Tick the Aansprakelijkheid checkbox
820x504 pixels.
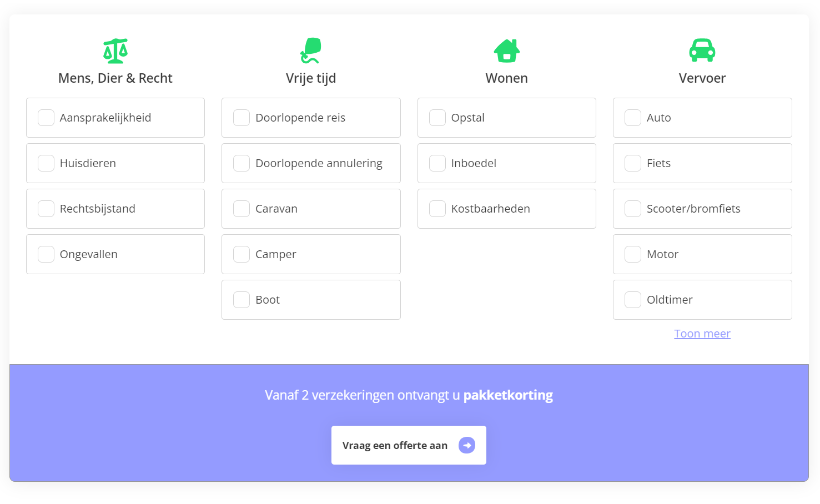[x=46, y=118]
